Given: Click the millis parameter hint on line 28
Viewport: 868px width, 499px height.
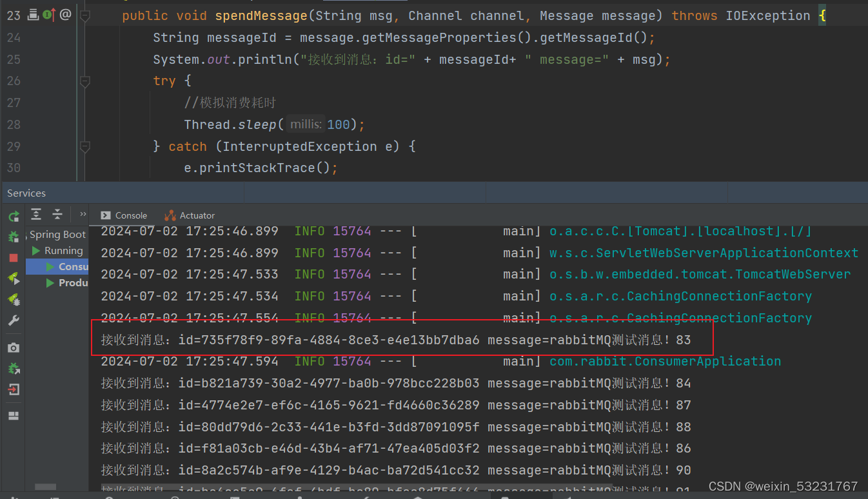Looking at the screenshot, I should point(306,124).
